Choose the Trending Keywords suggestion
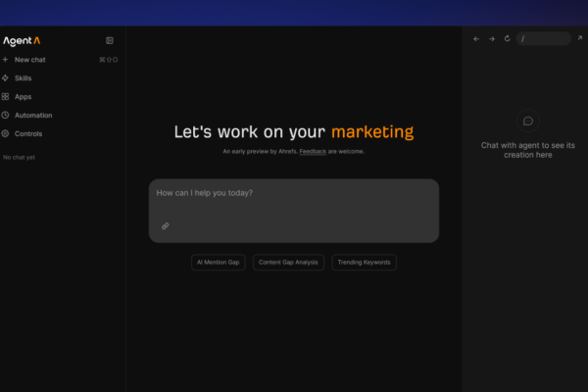 pyautogui.click(x=364, y=263)
